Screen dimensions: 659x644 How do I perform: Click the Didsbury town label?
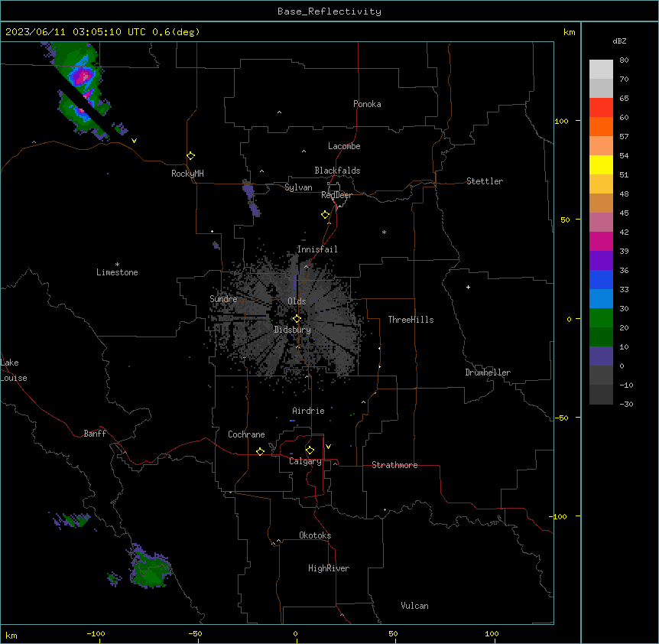coord(292,330)
